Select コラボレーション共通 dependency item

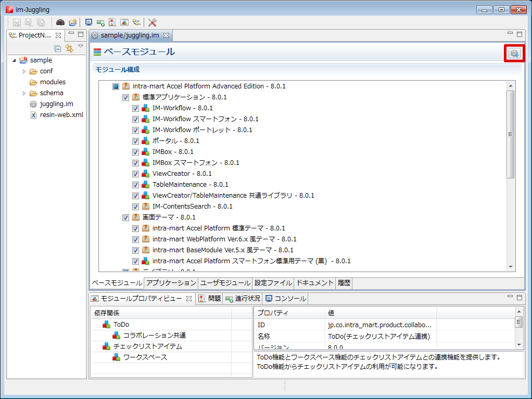[x=155, y=336]
